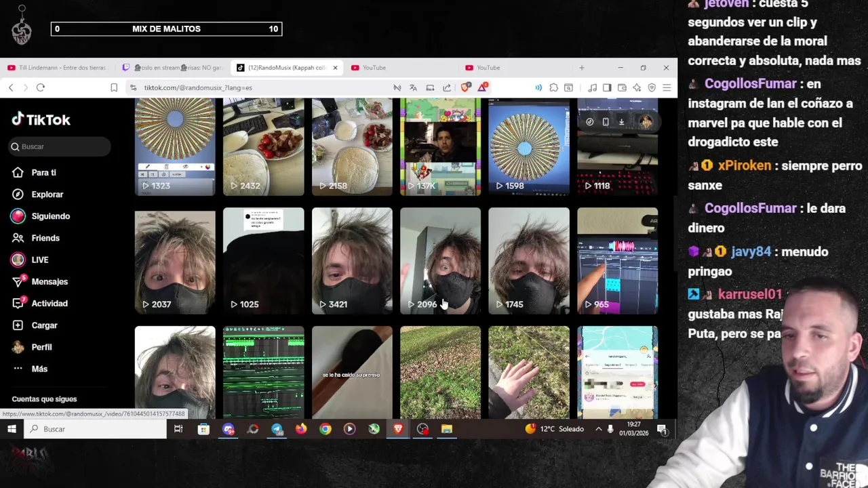Screen dimensions: 868x488
Task: Open Actividad notifications
Action: click(x=39, y=304)
